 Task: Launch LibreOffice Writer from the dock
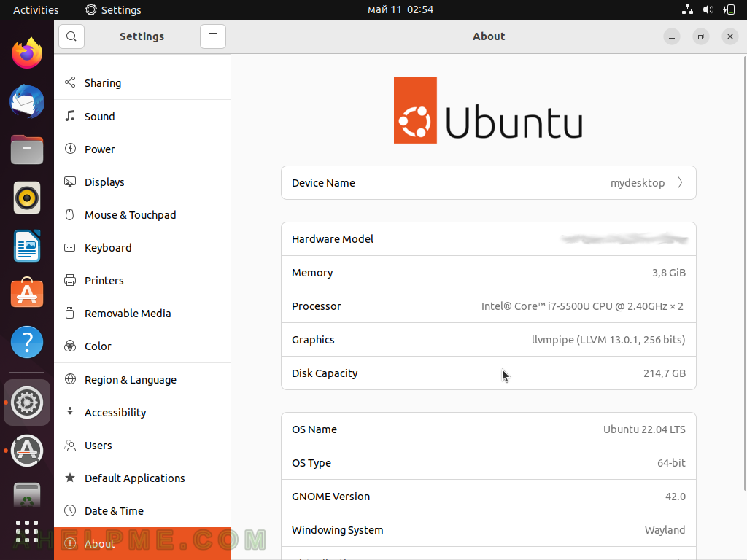click(27, 246)
